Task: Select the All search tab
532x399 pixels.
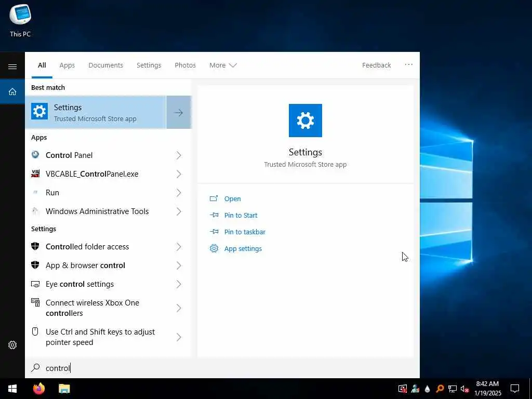Action: coord(42,65)
